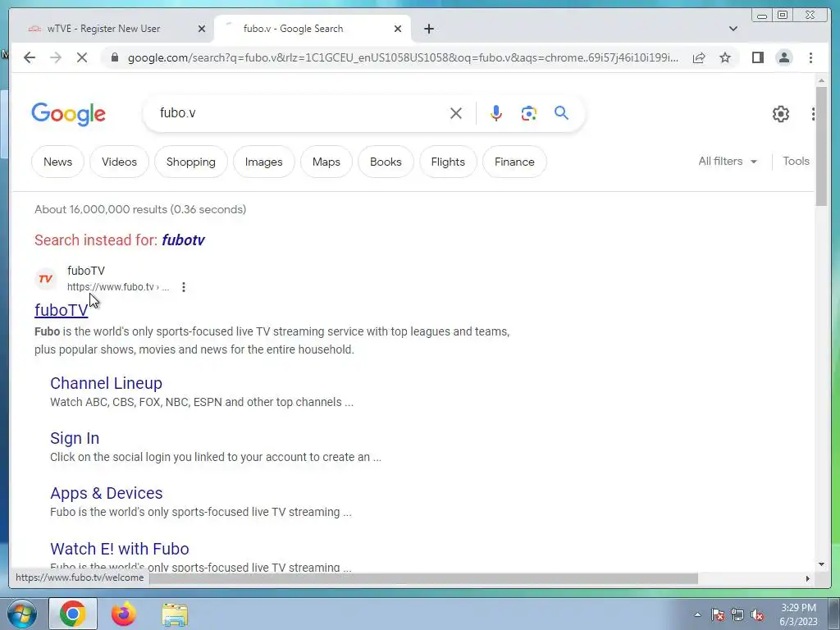Image resolution: width=840 pixels, height=630 pixels.
Task: Open the Chrome profile avatar
Action: (783, 57)
